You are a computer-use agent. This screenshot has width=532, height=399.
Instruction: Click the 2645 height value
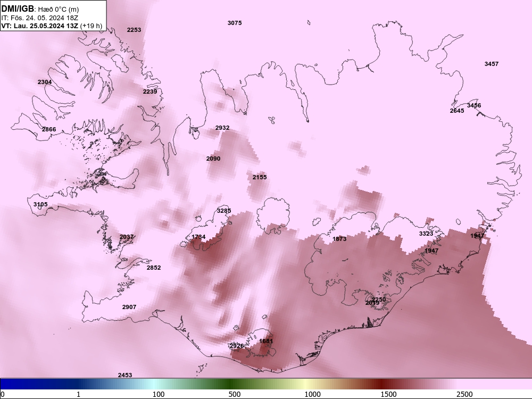click(x=457, y=111)
